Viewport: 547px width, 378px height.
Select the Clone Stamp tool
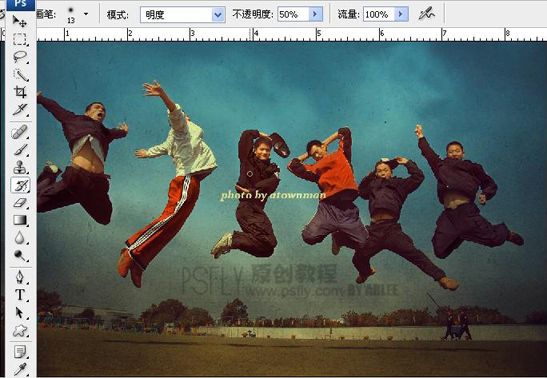20,167
